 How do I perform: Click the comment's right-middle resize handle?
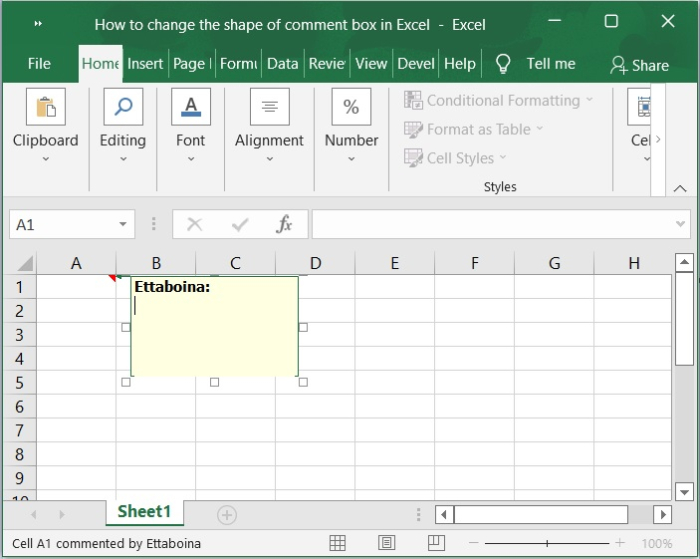click(303, 327)
